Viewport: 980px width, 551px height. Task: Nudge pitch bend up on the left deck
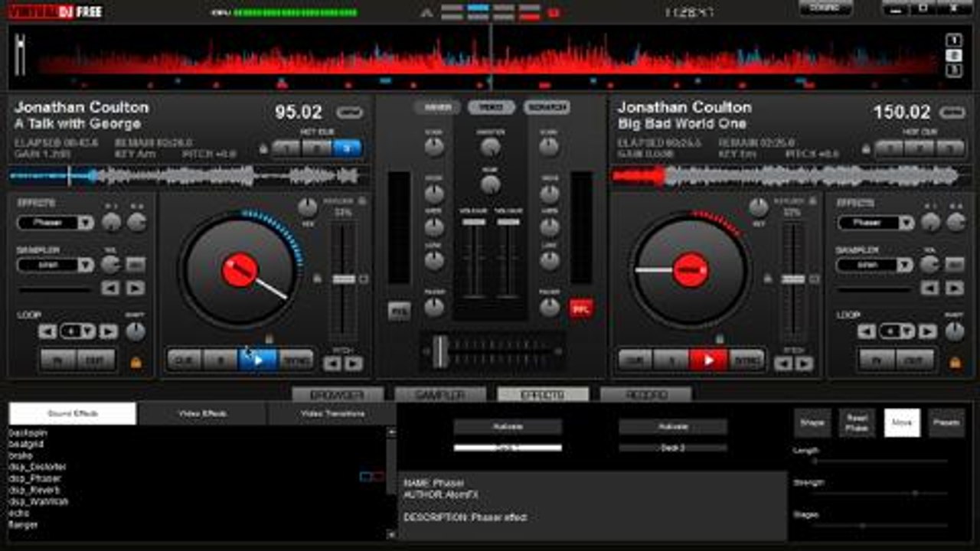[353, 364]
